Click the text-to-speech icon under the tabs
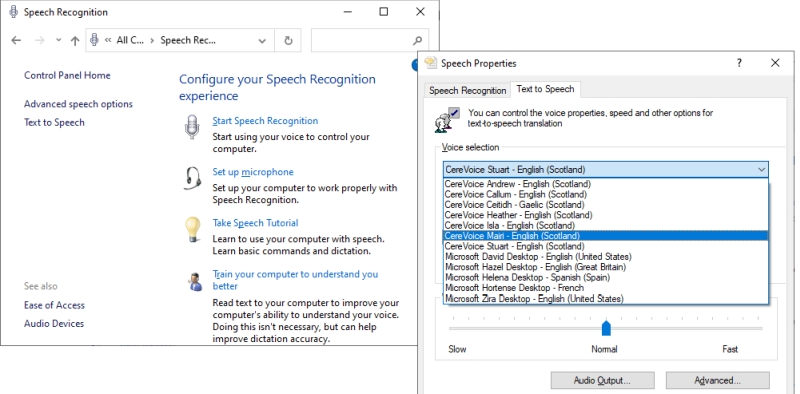The height and width of the screenshot is (394, 800). coord(447,120)
